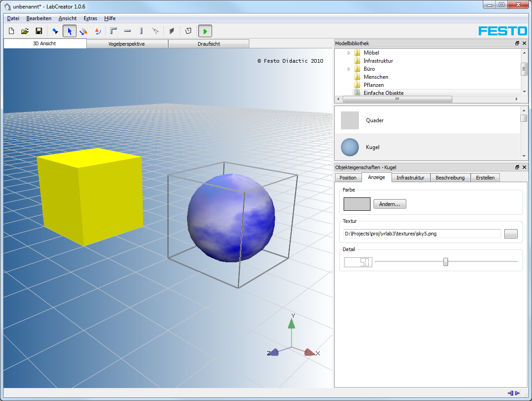Open the Ansicht menu
532x401 pixels.
click(68, 18)
